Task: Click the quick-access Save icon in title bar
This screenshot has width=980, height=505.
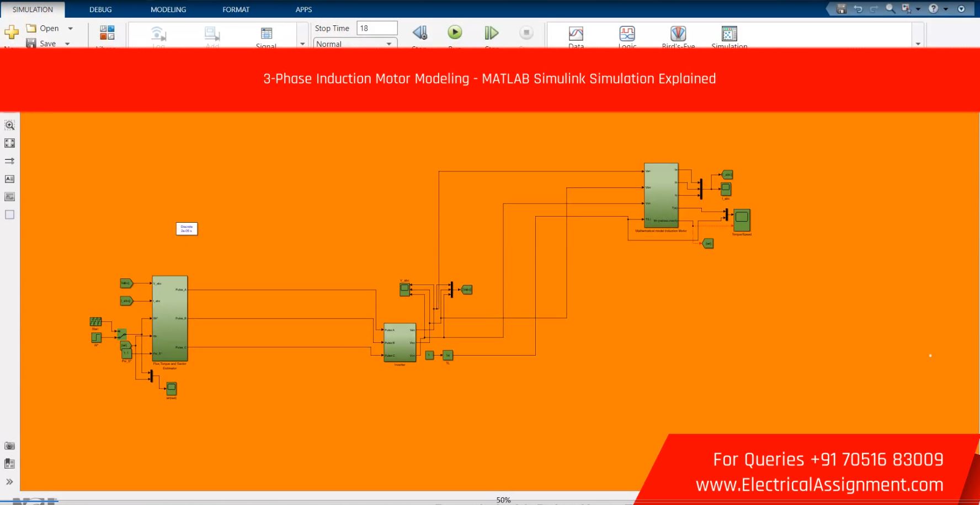Action: [x=841, y=9]
